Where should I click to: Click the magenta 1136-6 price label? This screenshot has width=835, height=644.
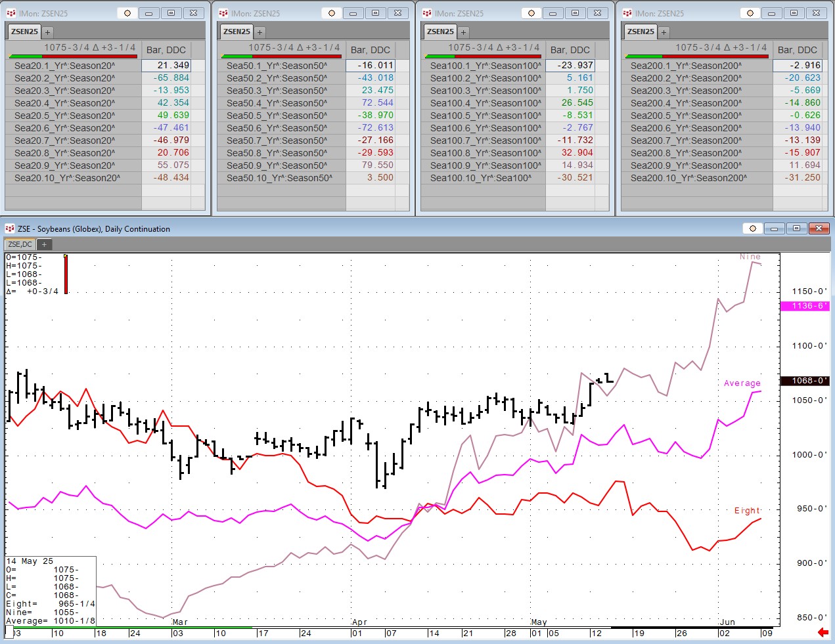click(x=804, y=306)
